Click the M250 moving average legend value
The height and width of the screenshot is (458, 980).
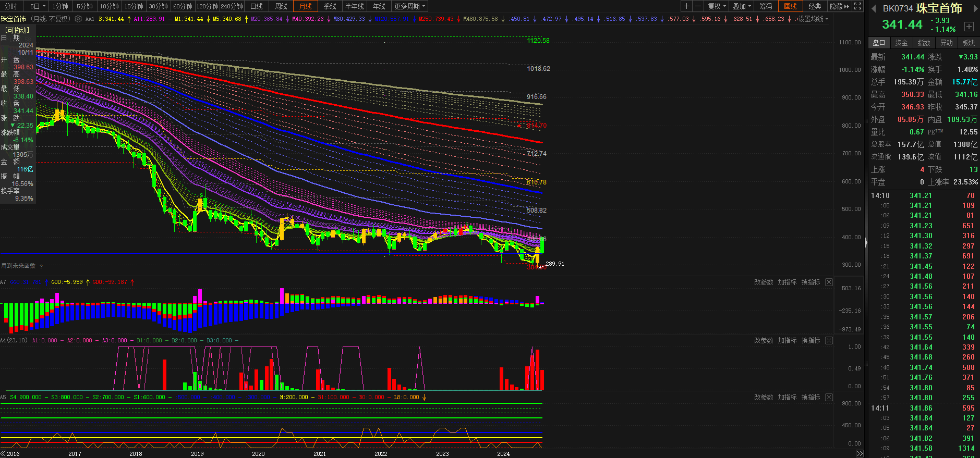click(436, 19)
